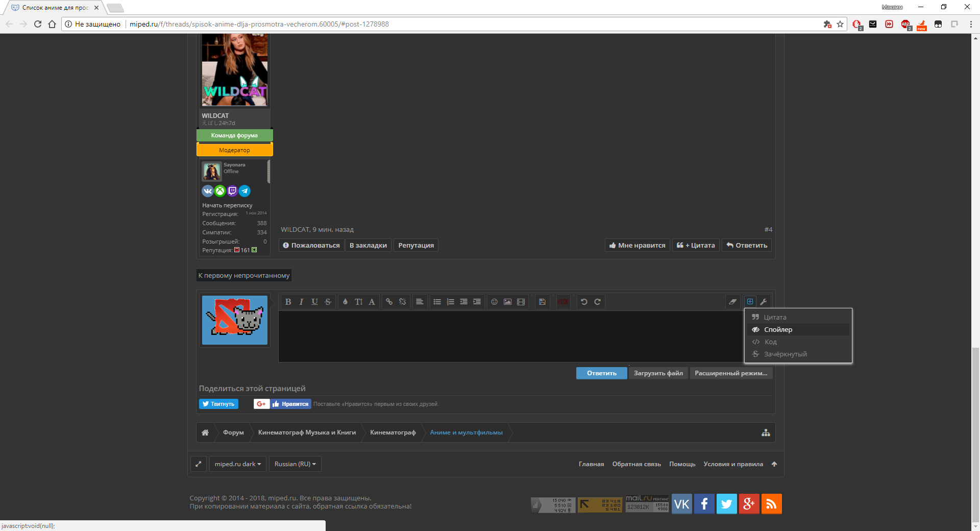Open the forum quick-navigation sitemap icon
Image resolution: width=980 pixels, height=531 pixels.
click(766, 432)
